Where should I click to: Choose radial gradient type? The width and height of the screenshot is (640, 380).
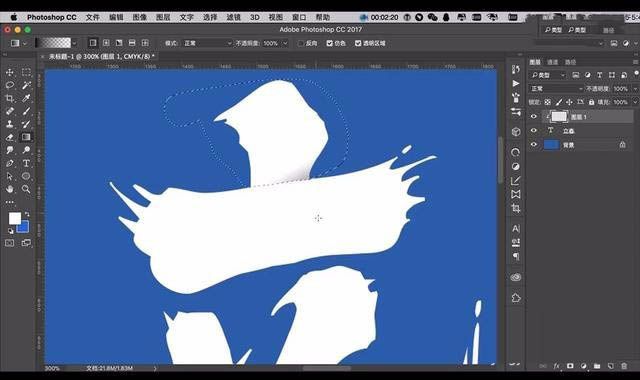[106, 43]
